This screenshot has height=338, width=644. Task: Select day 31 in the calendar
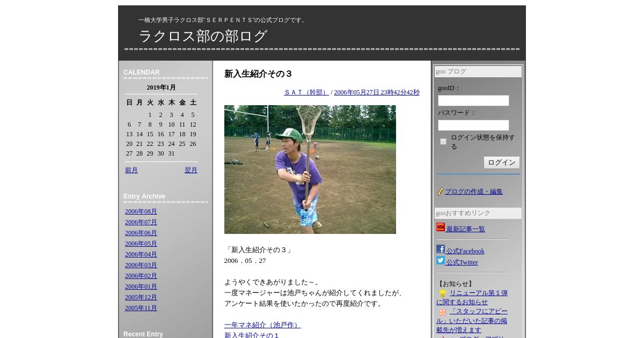[x=171, y=153]
